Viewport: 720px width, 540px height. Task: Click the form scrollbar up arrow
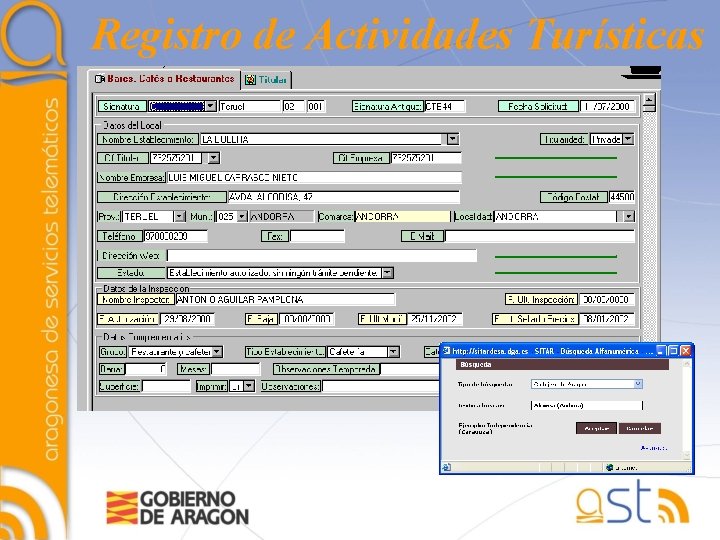pyautogui.click(x=649, y=100)
